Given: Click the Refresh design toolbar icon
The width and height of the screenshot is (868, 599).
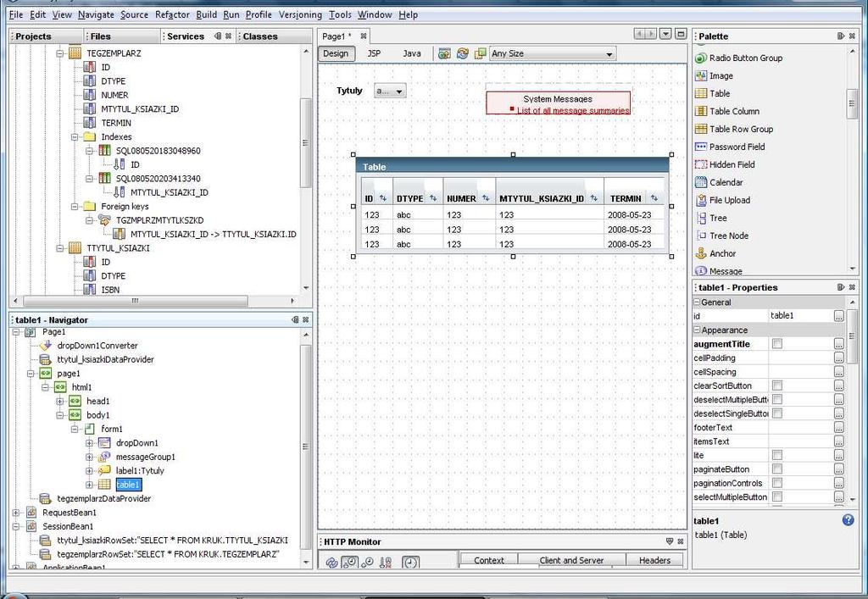Looking at the screenshot, I should pyautogui.click(x=462, y=53).
